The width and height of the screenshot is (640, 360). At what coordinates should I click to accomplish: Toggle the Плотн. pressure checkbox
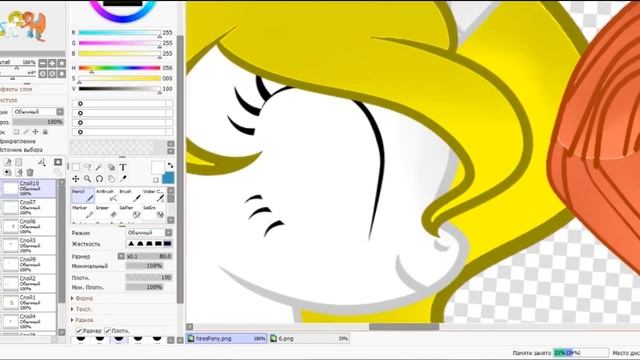(108, 331)
